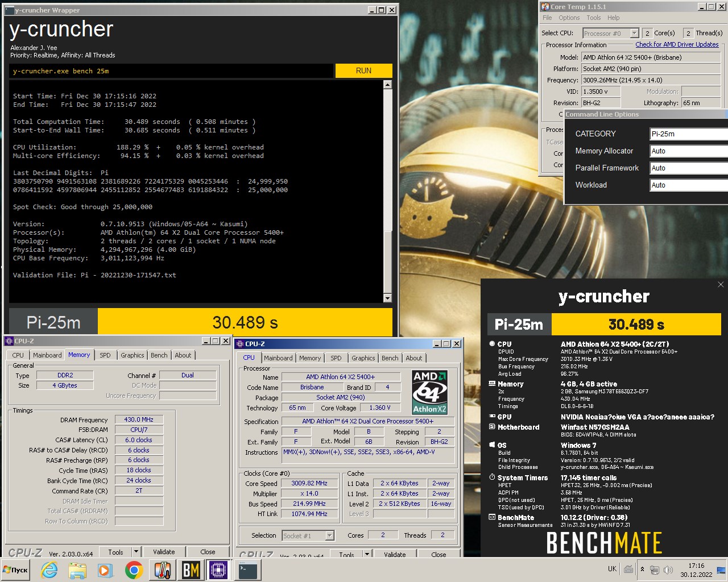Click the 3009.82 MHz Core Speed value

click(x=309, y=483)
